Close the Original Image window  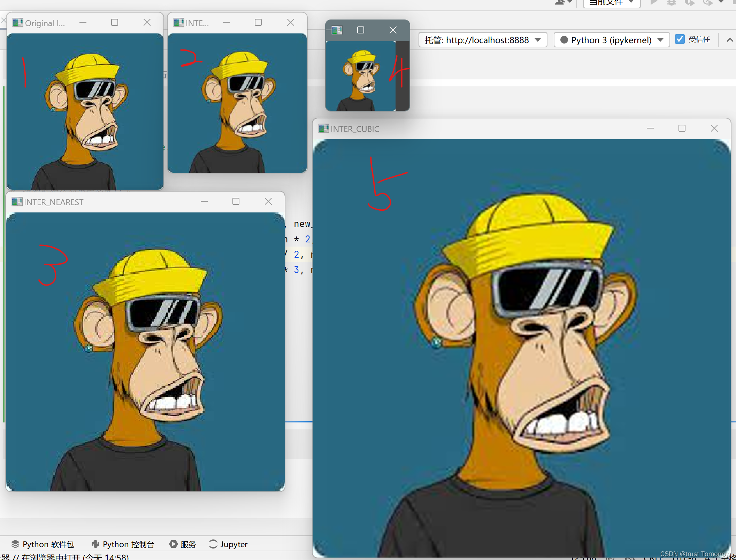[147, 22]
